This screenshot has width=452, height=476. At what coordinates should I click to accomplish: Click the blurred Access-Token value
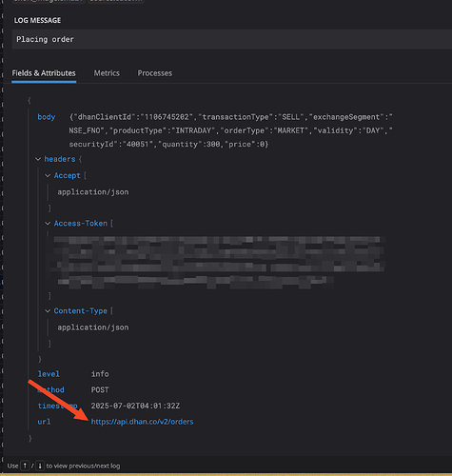coord(219,262)
